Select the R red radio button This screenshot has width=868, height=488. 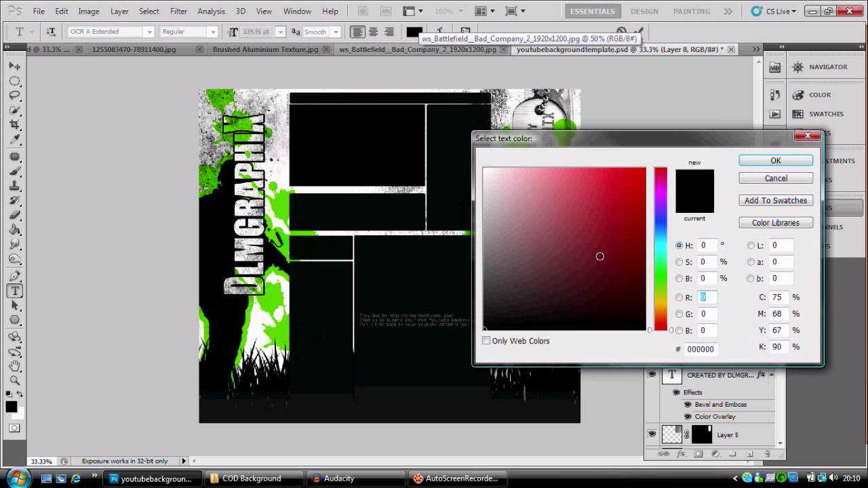pyautogui.click(x=679, y=297)
